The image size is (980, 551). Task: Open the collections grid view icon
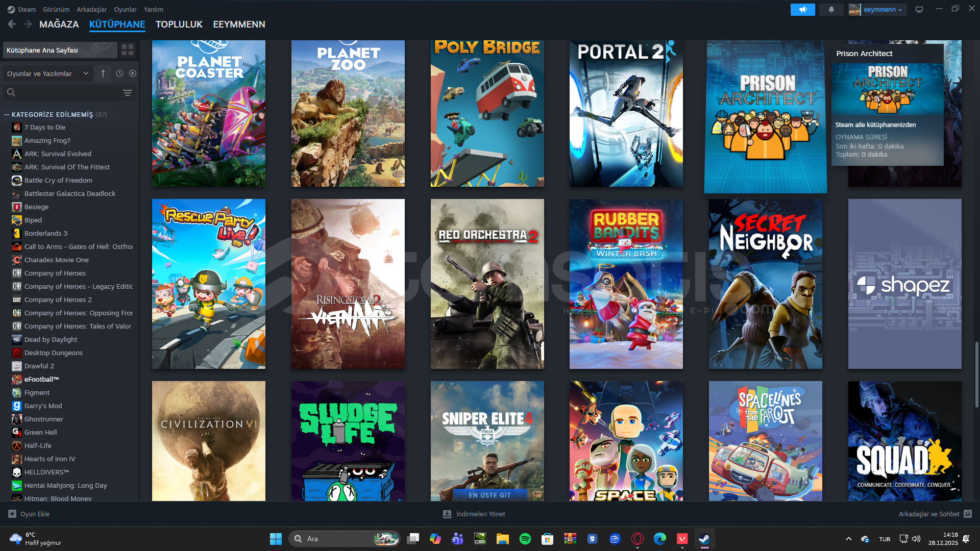[128, 50]
